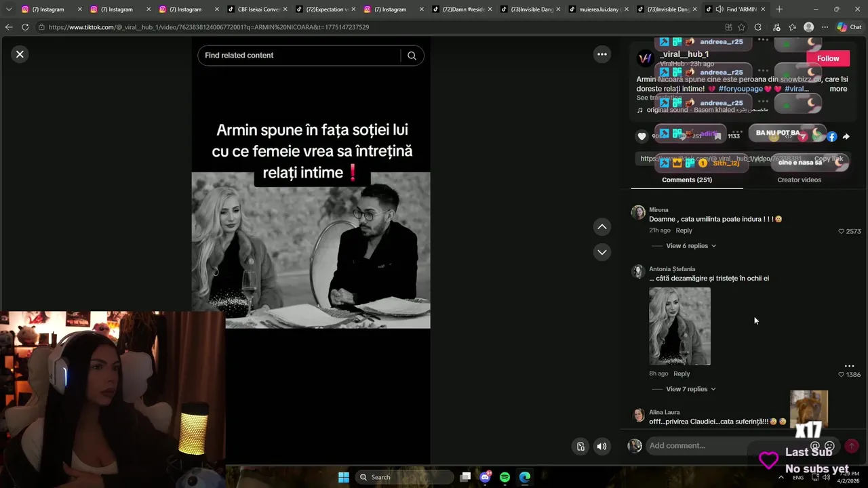Like the video with the heart icon
Screen dimensions: 868x488
tap(642, 136)
